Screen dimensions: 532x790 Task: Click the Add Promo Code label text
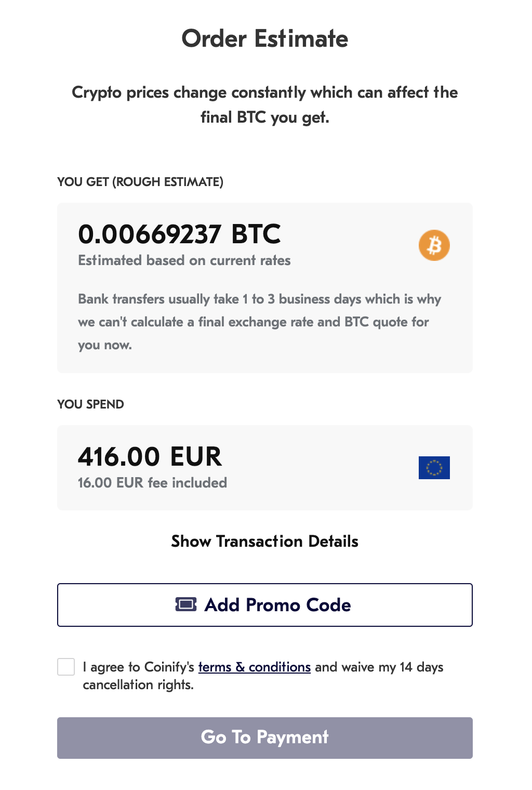pyautogui.click(x=278, y=605)
